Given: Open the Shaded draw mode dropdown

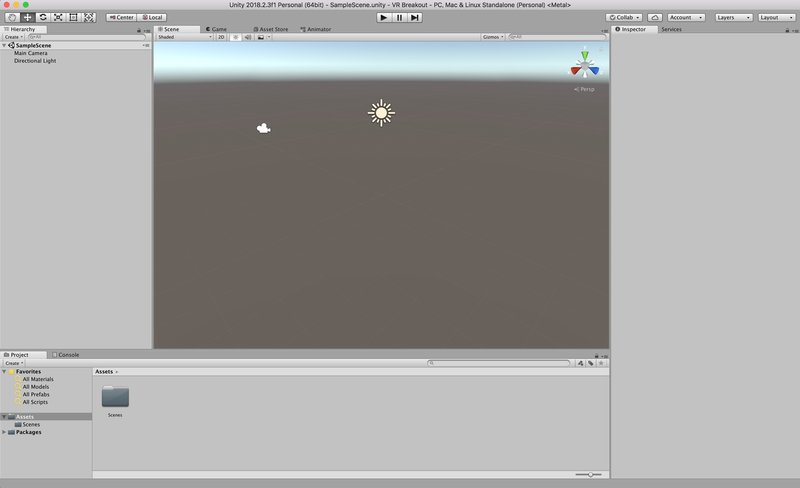Looking at the screenshot, I should point(184,37).
